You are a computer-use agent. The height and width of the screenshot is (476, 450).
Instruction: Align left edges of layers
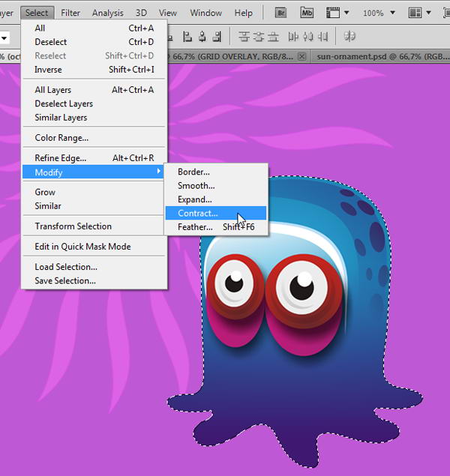187,37
